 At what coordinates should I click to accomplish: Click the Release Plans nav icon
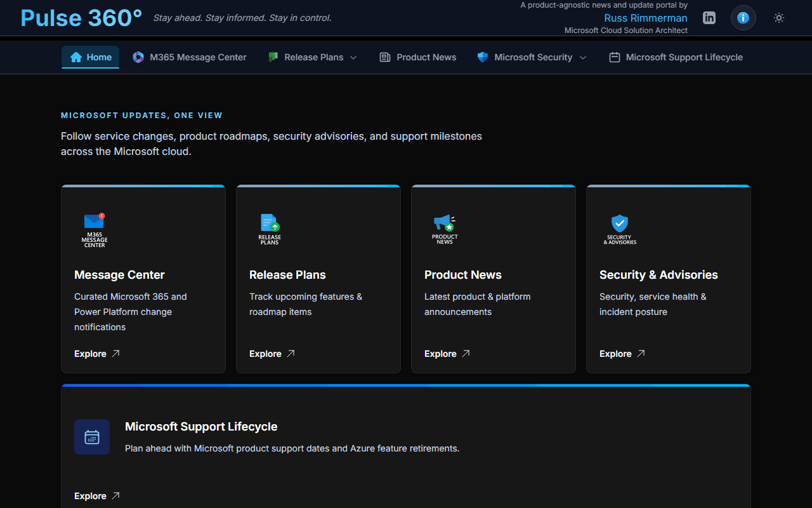273,57
